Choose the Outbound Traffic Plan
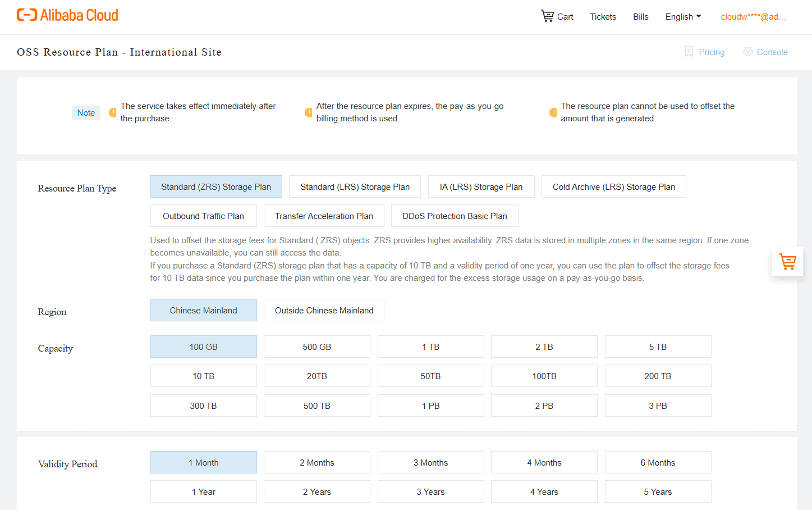Image resolution: width=812 pixels, height=510 pixels. [203, 216]
